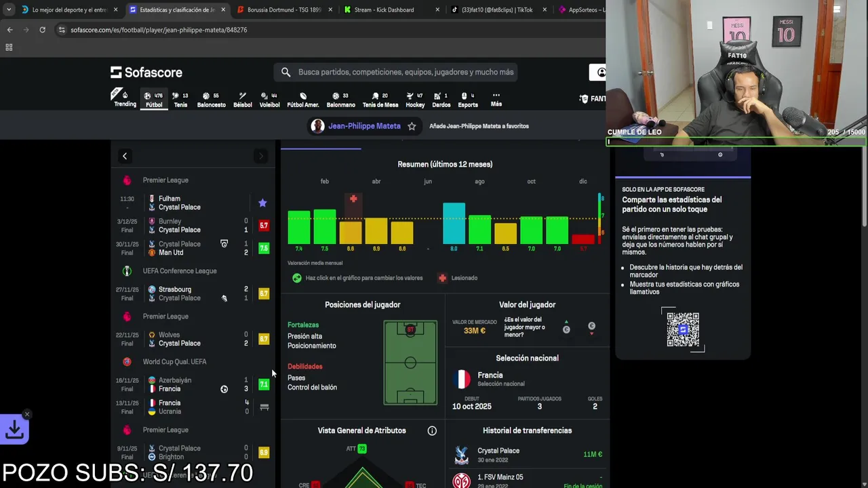Click the red 5.7 December bar
The width and height of the screenshot is (868, 488).
pos(583,239)
